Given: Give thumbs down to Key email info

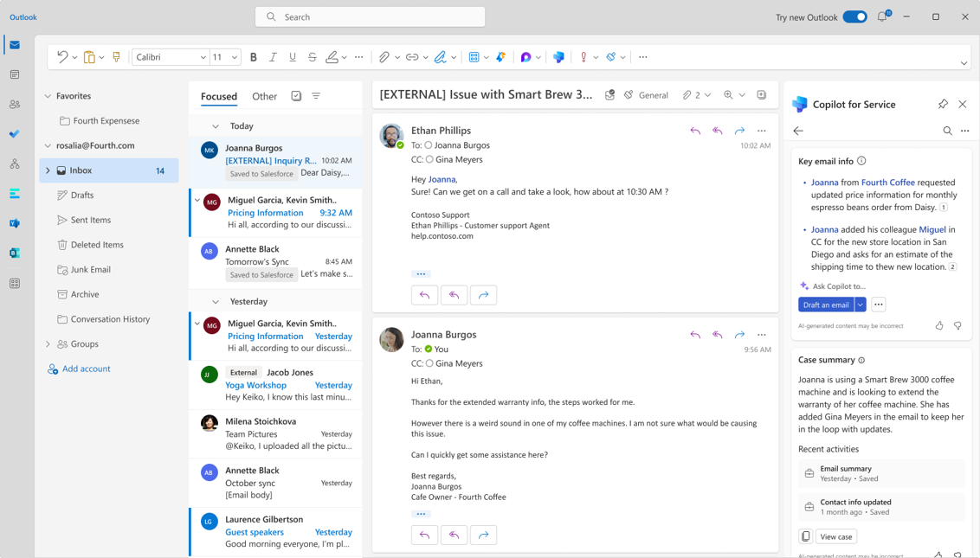Looking at the screenshot, I should tap(957, 325).
